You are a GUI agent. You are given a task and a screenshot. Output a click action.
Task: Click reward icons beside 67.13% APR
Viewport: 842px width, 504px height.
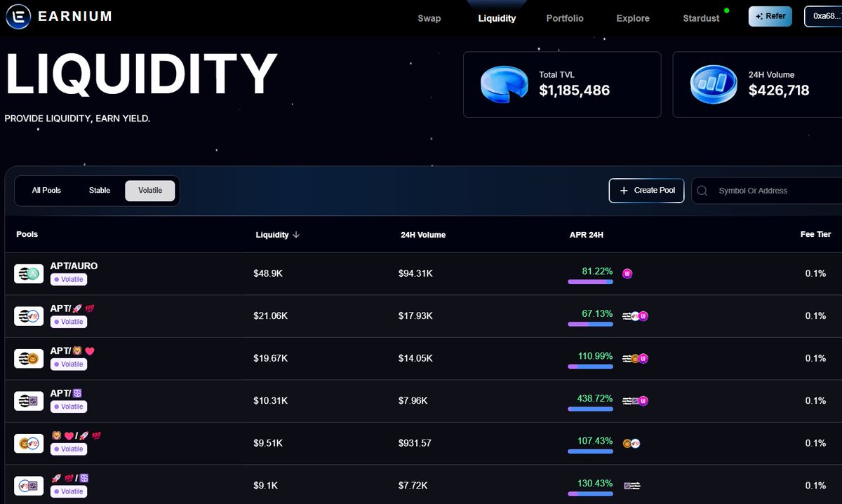(x=635, y=316)
